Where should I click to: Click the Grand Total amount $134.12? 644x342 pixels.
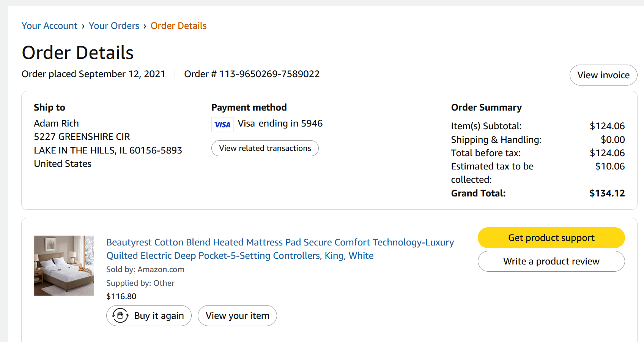(607, 193)
